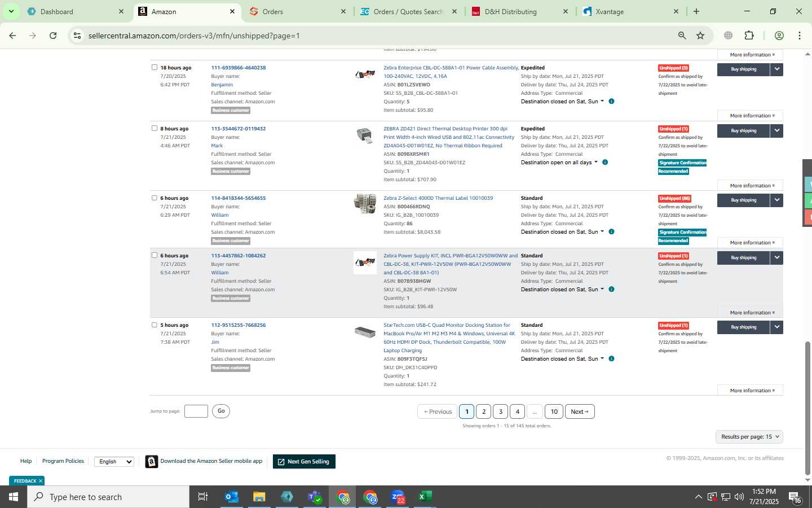Screen dimensions: 812x508
Task: Bookmark this page with the star icon
Action: [700, 36]
